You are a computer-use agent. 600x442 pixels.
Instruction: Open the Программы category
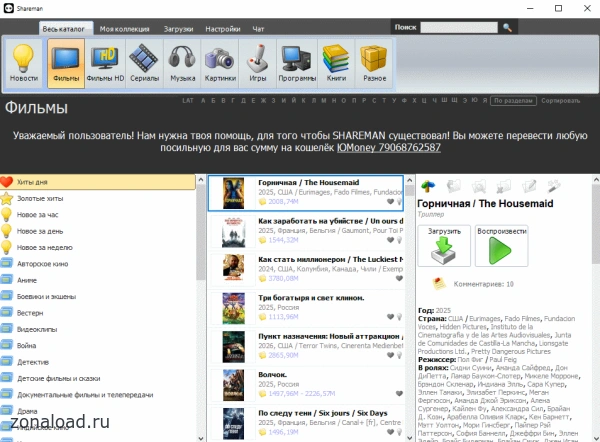pos(297,64)
